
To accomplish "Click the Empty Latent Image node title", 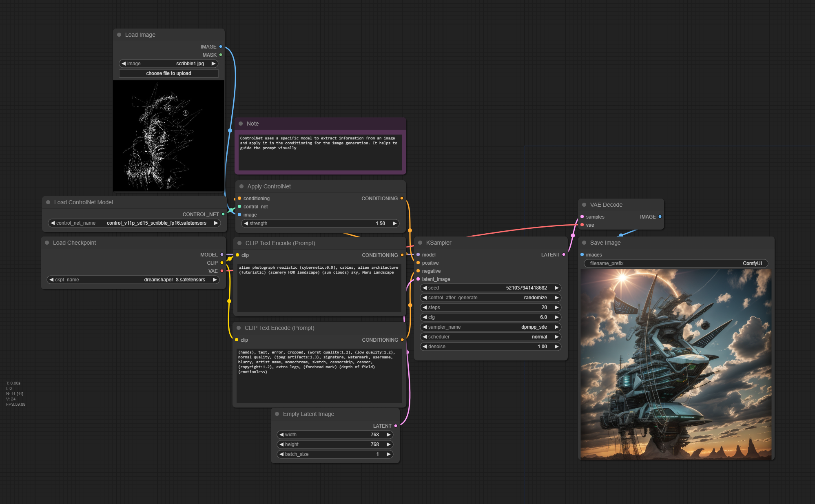I will [x=308, y=414].
